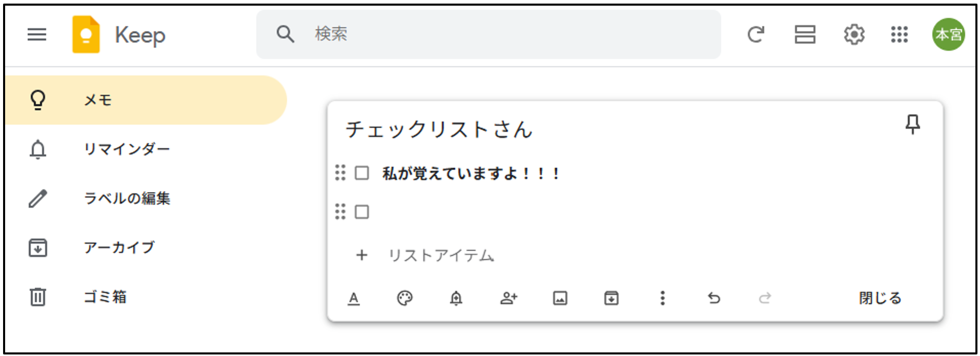The height and width of the screenshot is (356, 980).
Task: Set a reminder with bell icon
Action: coord(456,298)
